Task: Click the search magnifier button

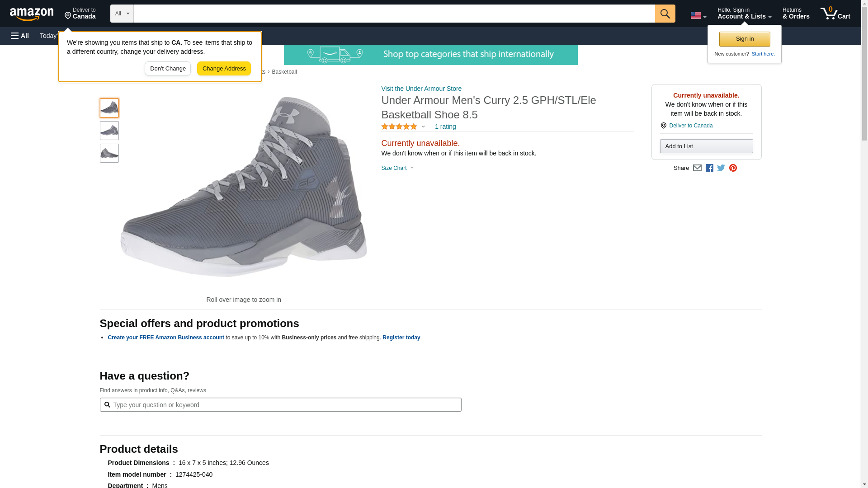Action: pyautogui.click(x=665, y=14)
